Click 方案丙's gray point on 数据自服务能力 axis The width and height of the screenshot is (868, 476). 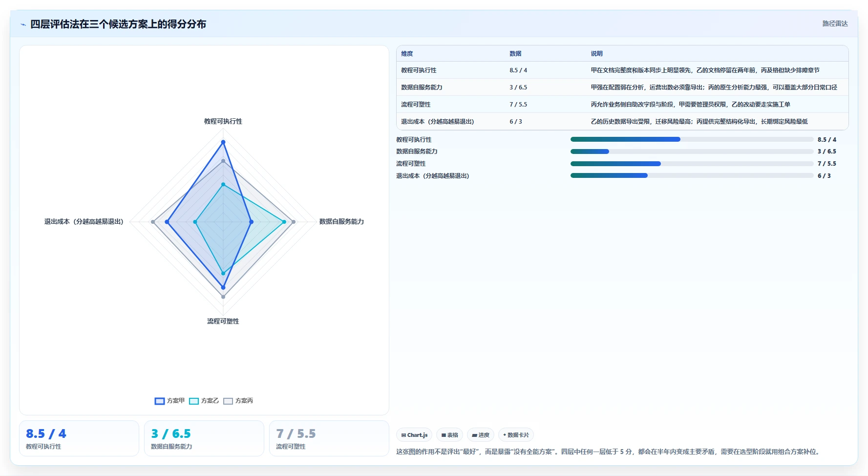(294, 222)
